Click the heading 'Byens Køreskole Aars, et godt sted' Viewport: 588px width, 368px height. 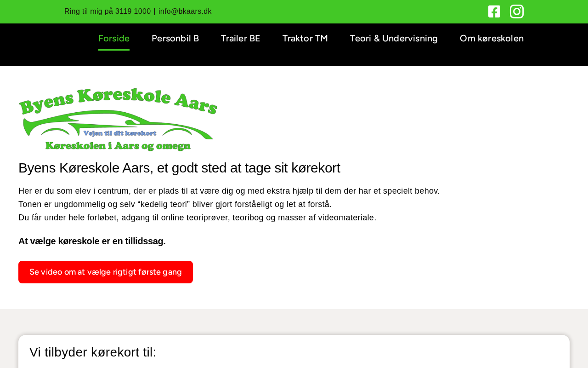[x=179, y=168]
